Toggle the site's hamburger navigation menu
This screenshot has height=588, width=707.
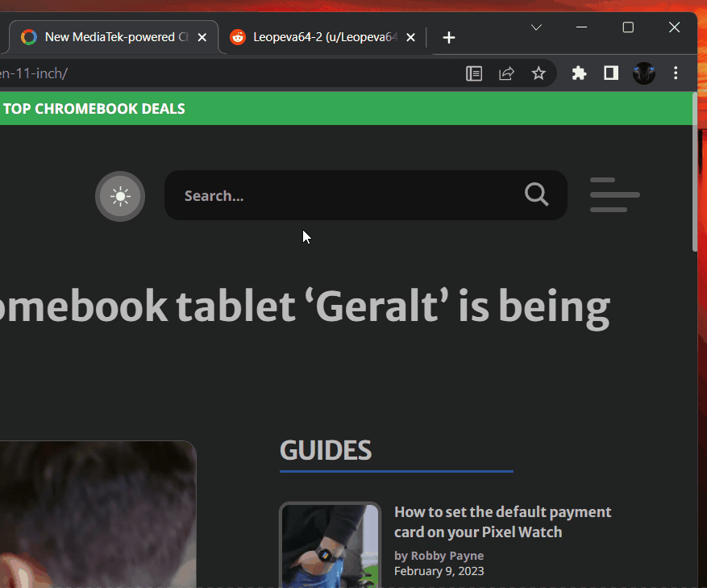(614, 194)
